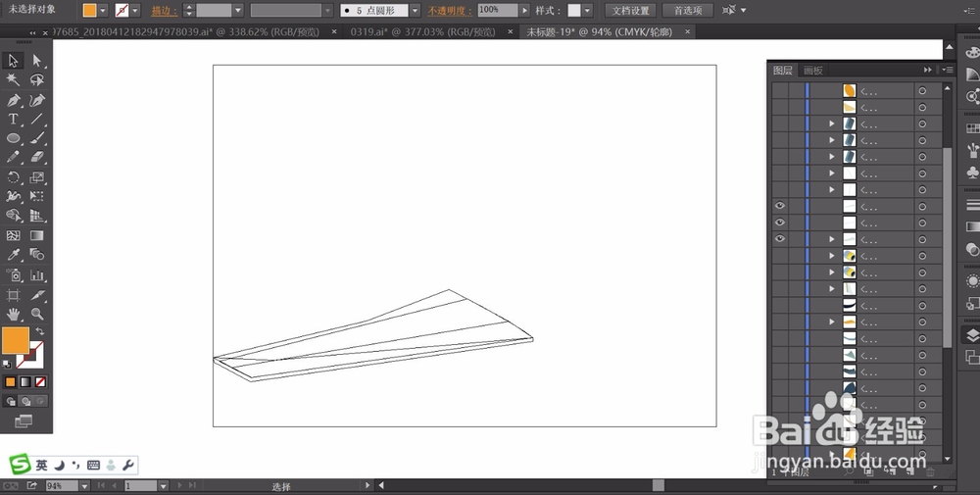This screenshot has height=495, width=980.
Task: Switch to the 画板 panel tab
Action: click(x=813, y=70)
